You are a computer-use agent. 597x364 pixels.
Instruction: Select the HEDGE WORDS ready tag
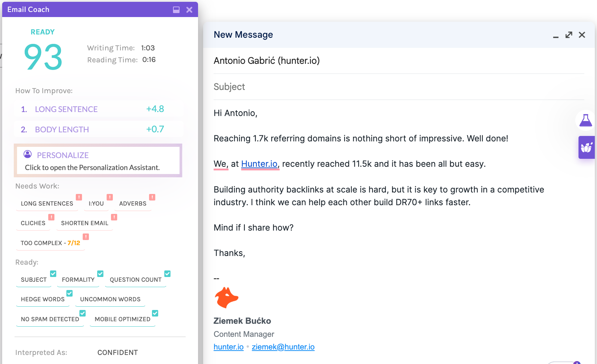pyautogui.click(x=43, y=299)
